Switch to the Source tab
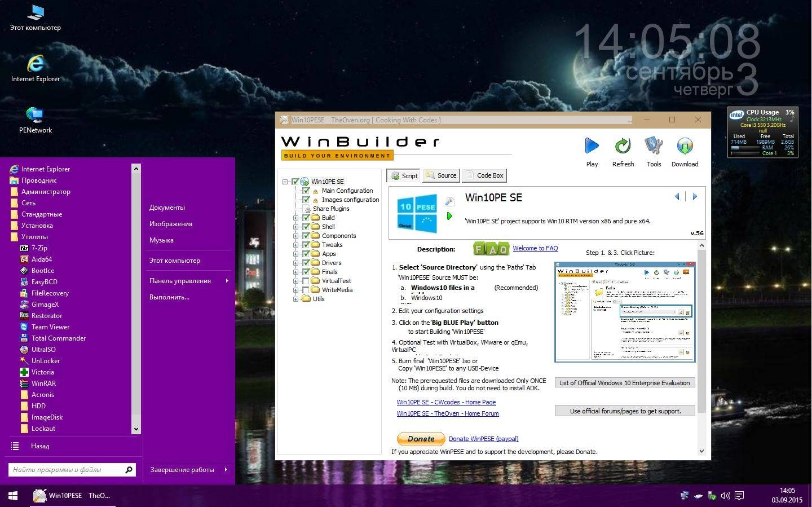 441,175
